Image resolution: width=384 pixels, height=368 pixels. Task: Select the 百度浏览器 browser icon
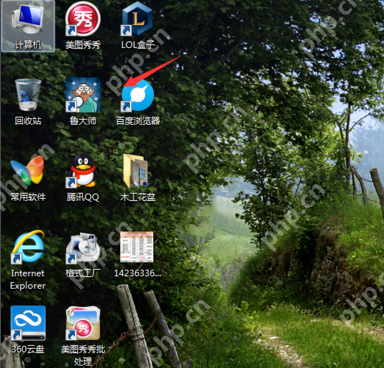[x=138, y=95]
